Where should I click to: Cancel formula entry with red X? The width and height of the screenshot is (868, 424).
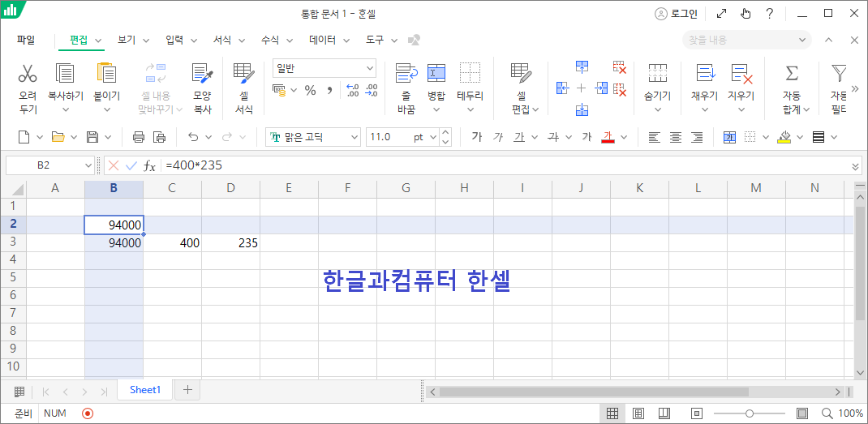tap(114, 165)
